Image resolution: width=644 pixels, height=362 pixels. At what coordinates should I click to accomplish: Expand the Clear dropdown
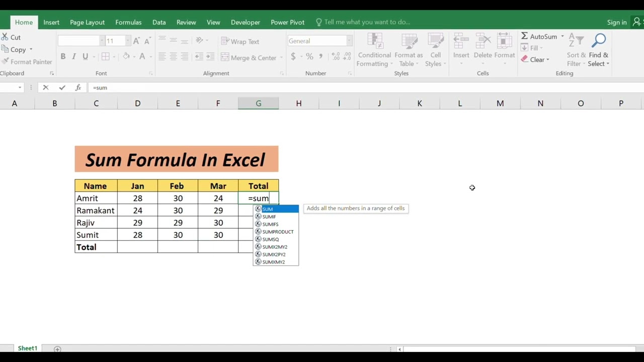[x=547, y=60]
